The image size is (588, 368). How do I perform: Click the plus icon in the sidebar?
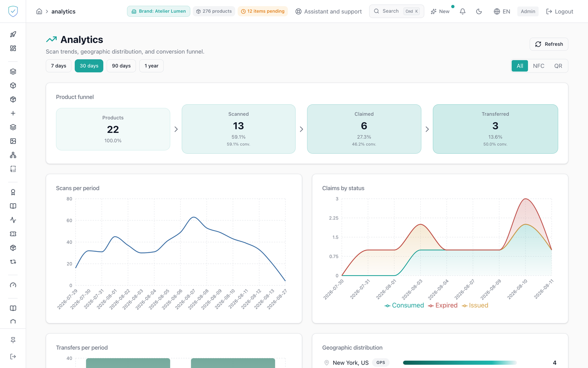coord(13,113)
